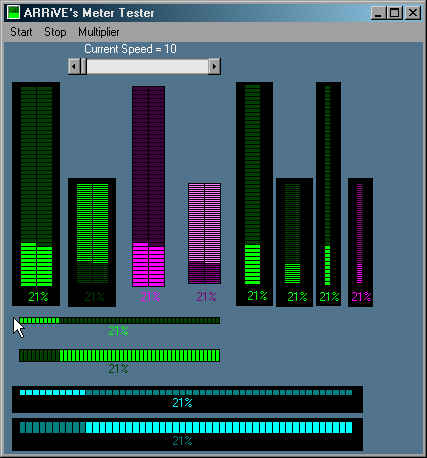This screenshot has height=458, width=427.
Task: Click the thin green horizontal meter bar
Action: [120, 321]
